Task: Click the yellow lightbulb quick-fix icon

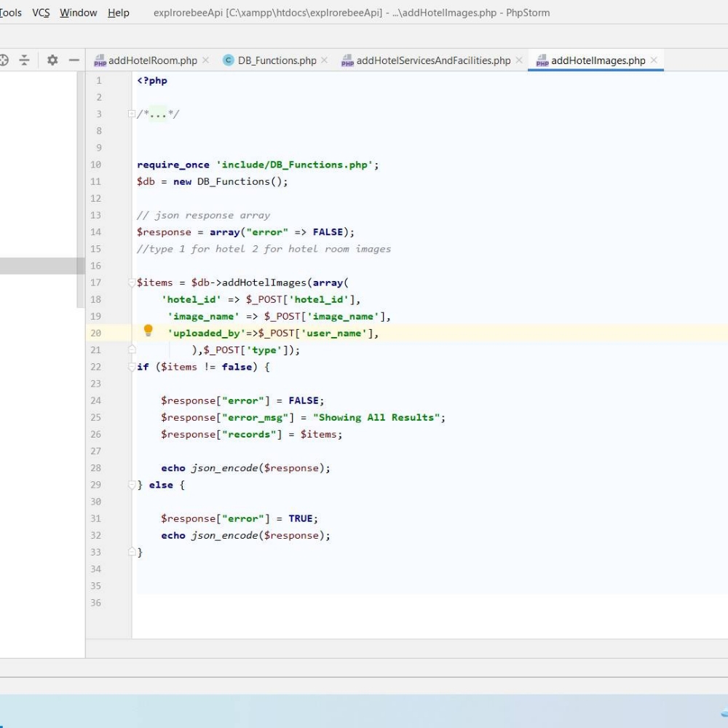Action: point(149,331)
